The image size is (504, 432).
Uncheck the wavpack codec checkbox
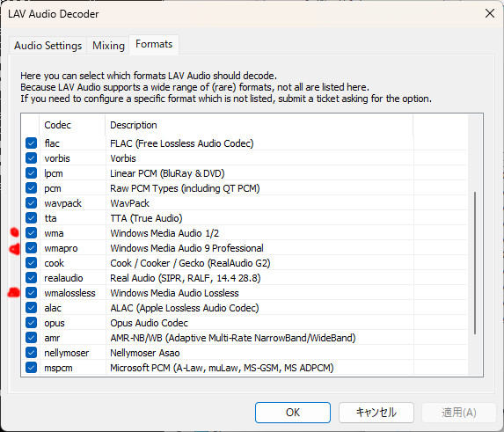tap(31, 203)
